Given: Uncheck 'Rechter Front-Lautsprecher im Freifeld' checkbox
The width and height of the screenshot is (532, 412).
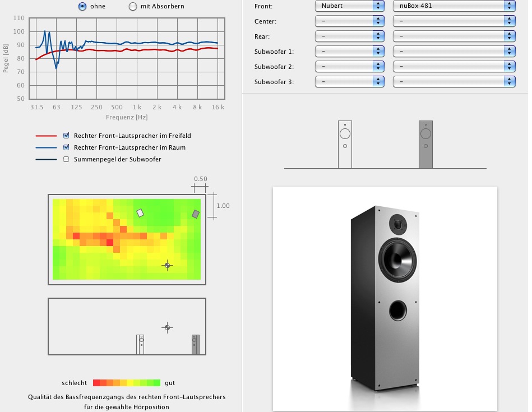Looking at the screenshot, I should coord(67,136).
